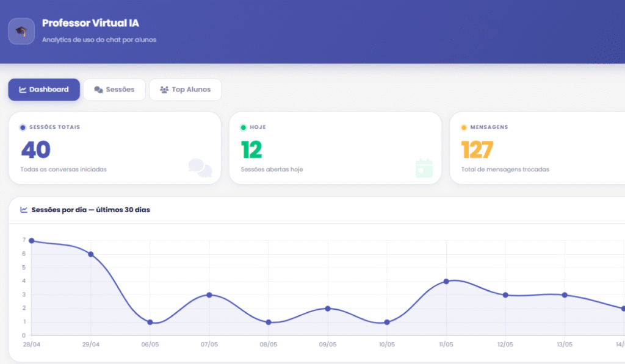Click the y-axis label 7
The height and width of the screenshot is (364, 625).
(x=24, y=240)
